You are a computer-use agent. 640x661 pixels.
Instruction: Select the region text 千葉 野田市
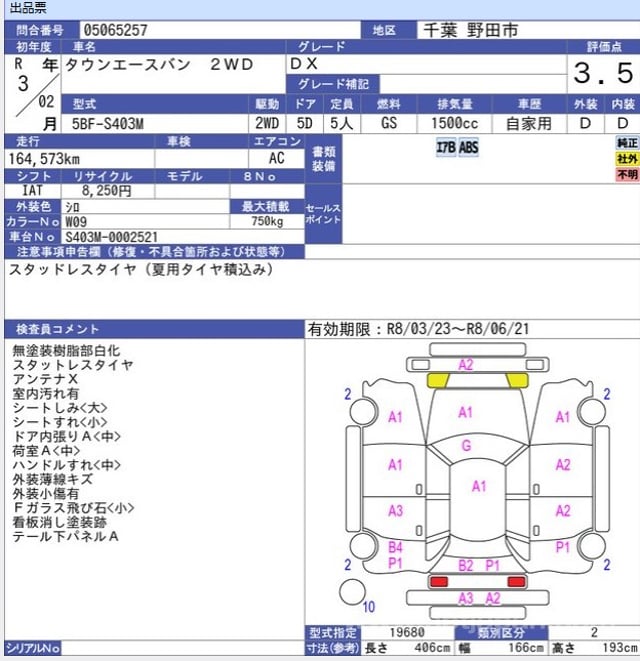[x=471, y=30]
